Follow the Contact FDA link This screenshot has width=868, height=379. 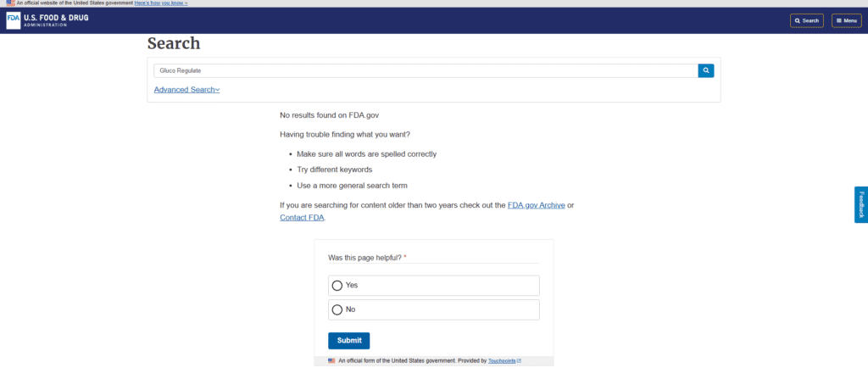pyautogui.click(x=303, y=218)
